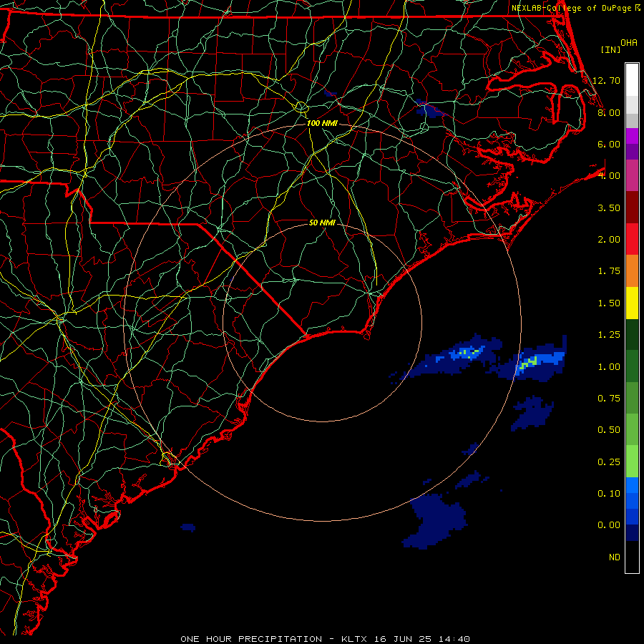Click the [IN] units label
Screen dimensions: 644x644
610,49
